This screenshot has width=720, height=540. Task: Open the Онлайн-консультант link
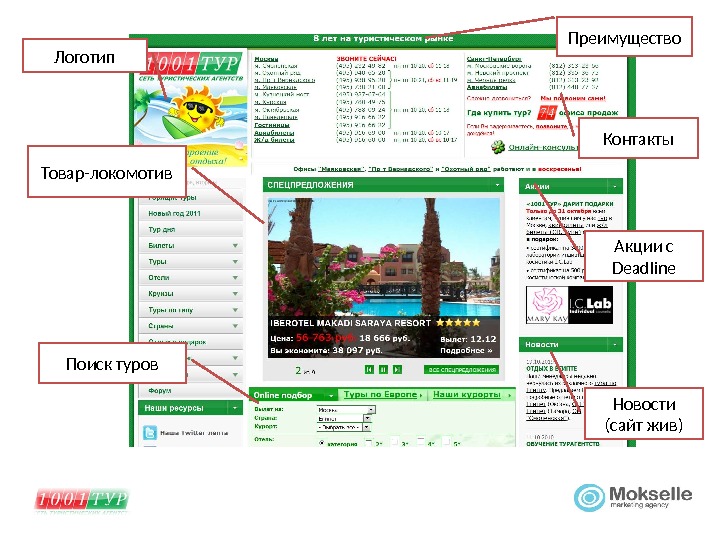tap(542, 147)
